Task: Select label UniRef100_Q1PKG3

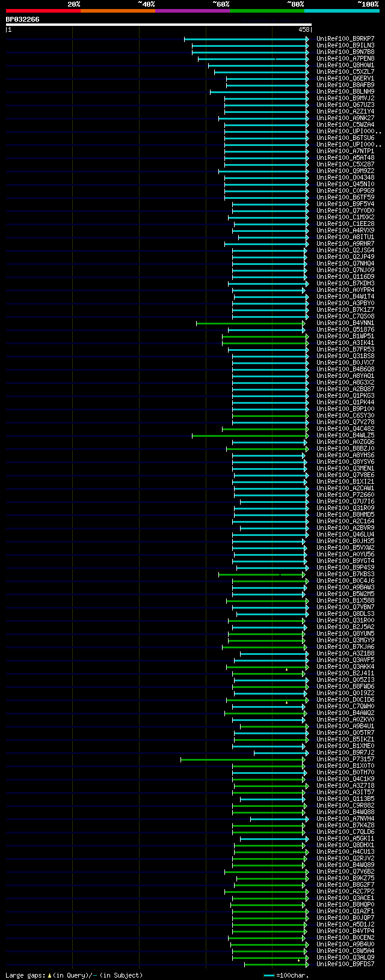Action: pyautogui.click(x=345, y=395)
